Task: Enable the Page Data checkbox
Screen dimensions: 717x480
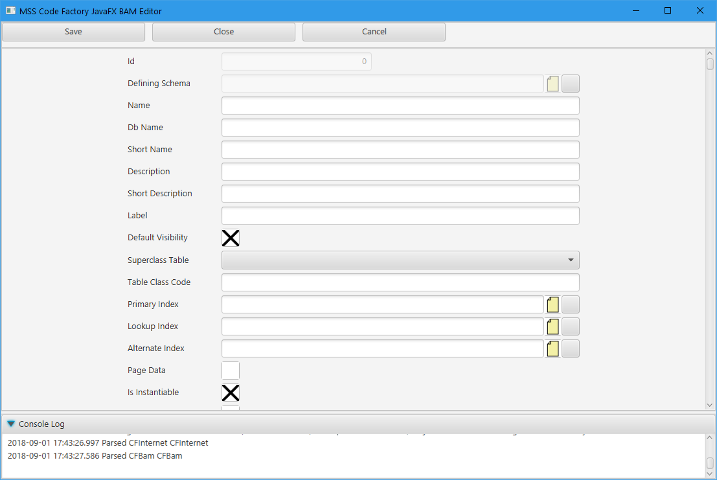Action: (230, 370)
